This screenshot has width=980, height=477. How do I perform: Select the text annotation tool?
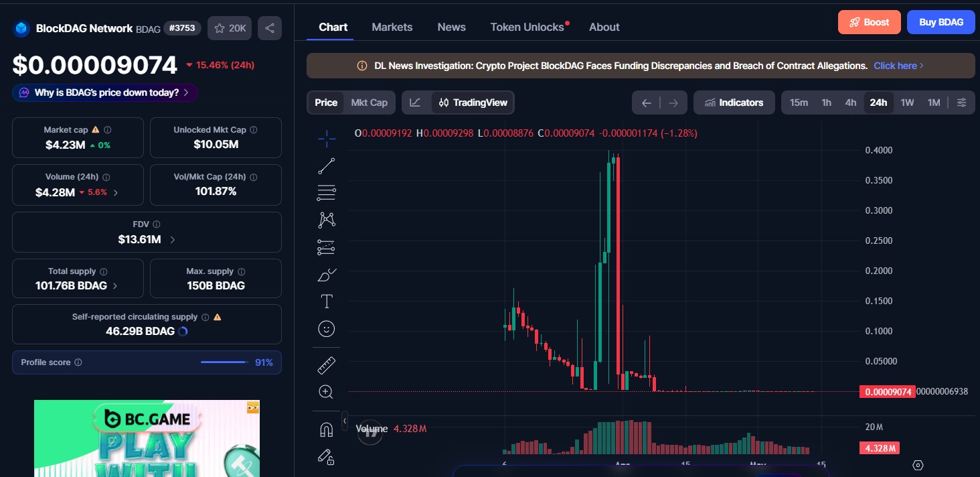point(327,301)
